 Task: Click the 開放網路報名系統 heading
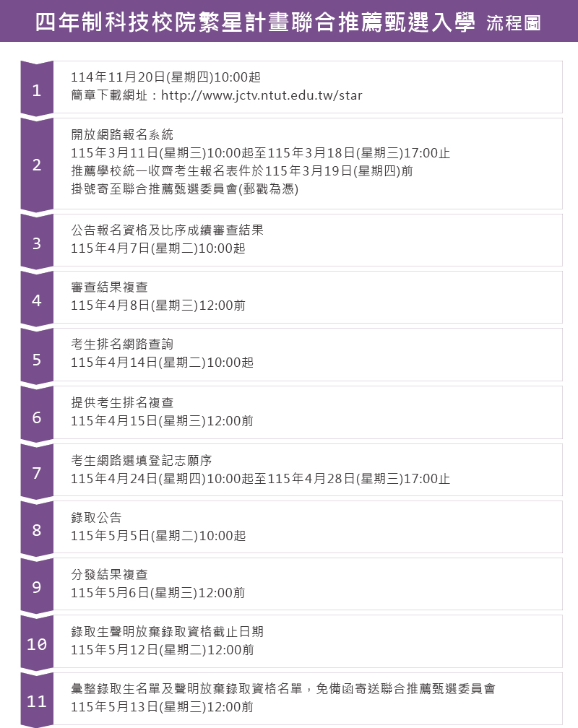coord(122,134)
